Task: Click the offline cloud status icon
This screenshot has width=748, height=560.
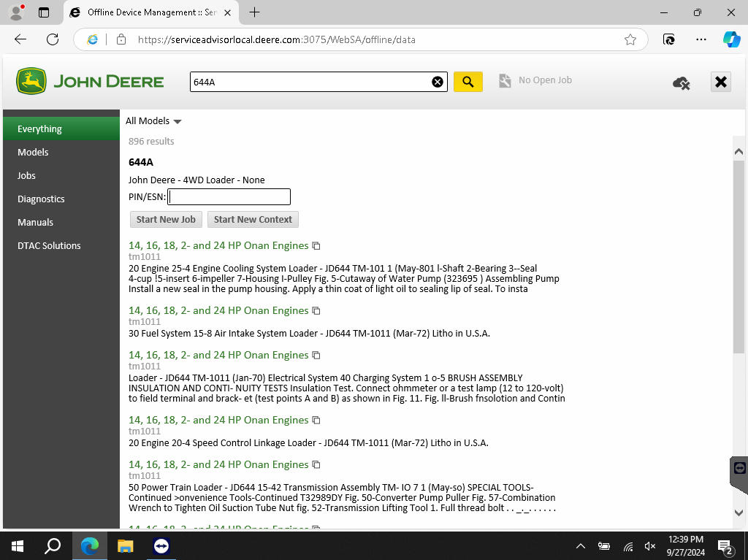Action: (681, 83)
